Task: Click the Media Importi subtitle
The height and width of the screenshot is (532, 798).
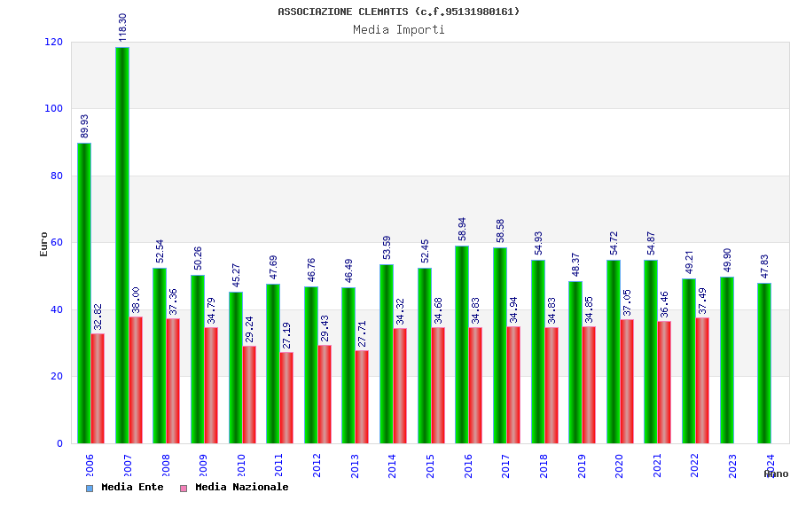Action: tap(398, 29)
